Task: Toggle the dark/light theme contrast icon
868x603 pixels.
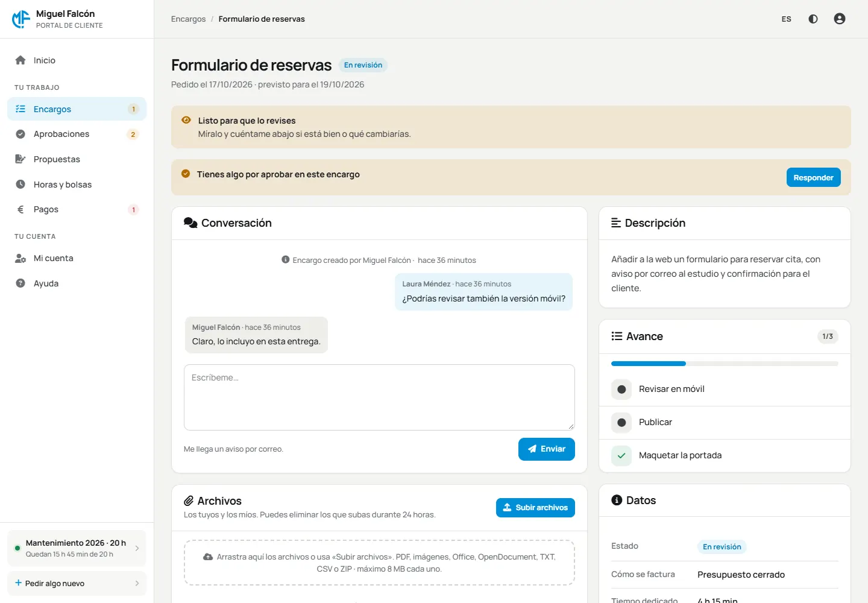Action: point(813,19)
